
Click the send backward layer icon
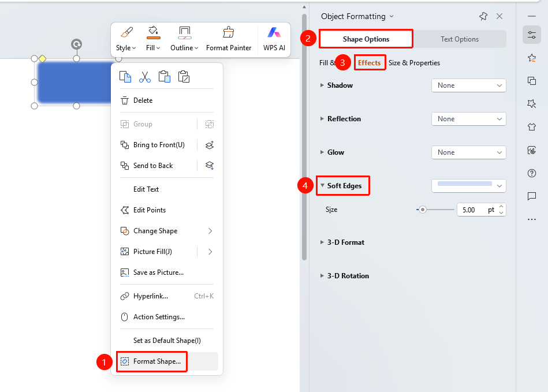(x=210, y=166)
